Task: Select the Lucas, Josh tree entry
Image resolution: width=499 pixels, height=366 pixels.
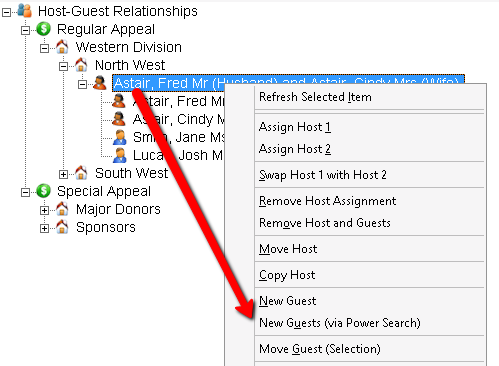Action: tap(177, 155)
